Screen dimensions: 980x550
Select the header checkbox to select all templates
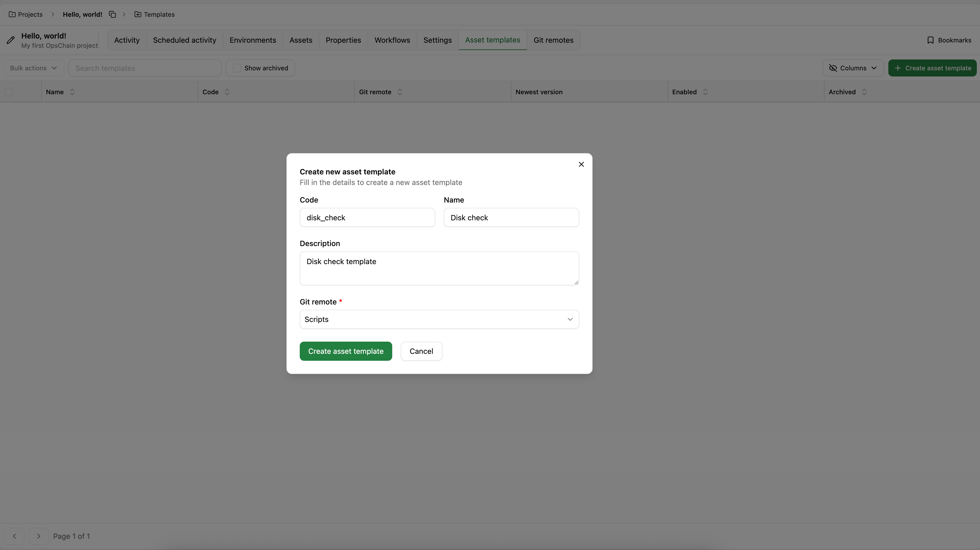[x=9, y=92]
